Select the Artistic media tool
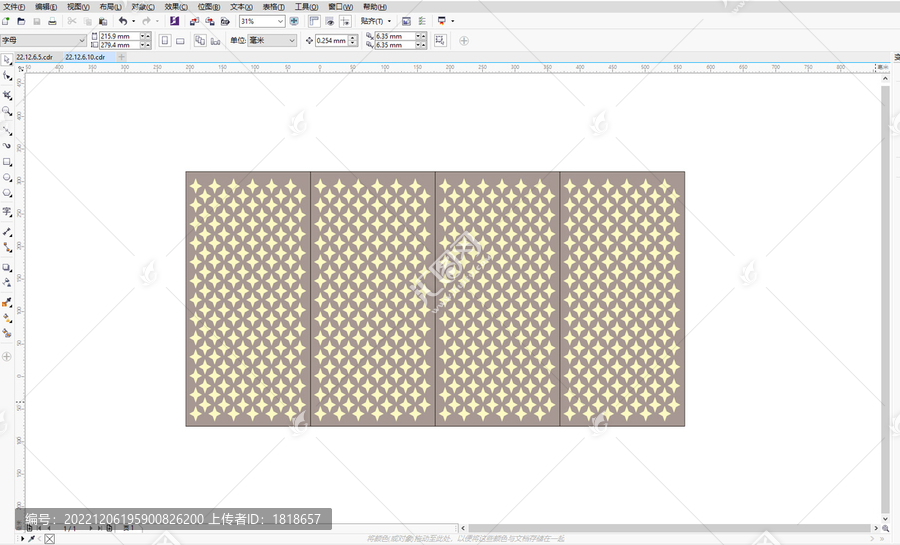Screen dimensions: 900x545 coord(6,146)
